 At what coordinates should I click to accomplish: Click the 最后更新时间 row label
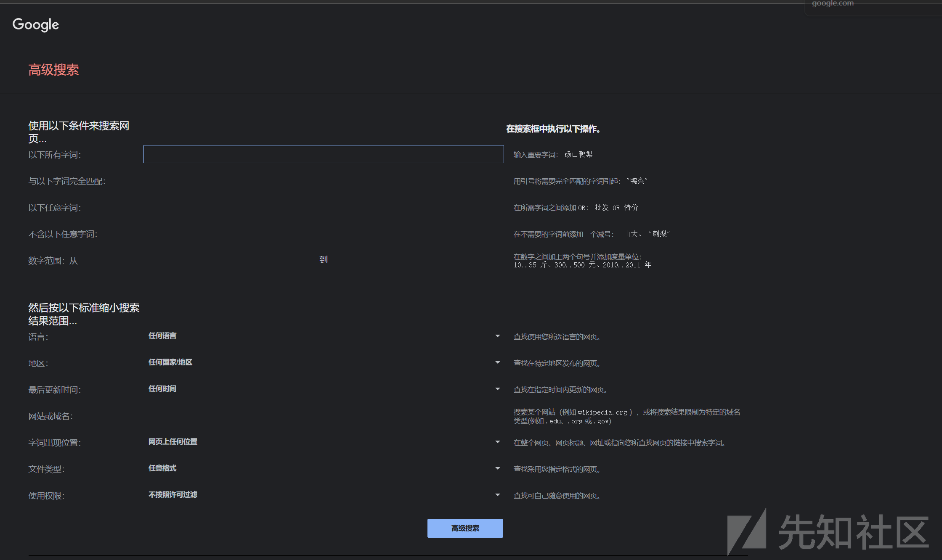pyautogui.click(x=55, y=390)
